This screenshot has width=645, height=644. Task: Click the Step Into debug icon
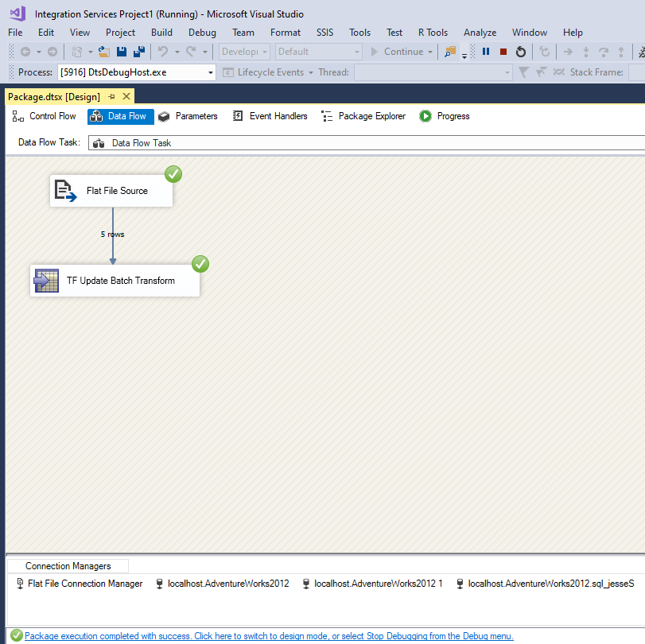585,52
